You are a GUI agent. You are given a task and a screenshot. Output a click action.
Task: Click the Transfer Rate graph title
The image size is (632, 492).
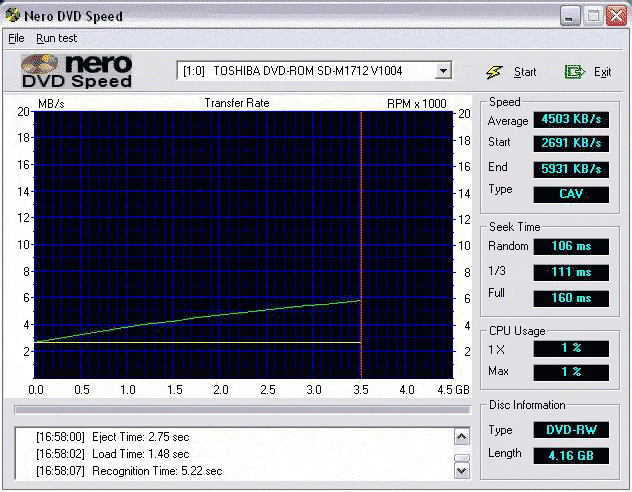[237, 103]
